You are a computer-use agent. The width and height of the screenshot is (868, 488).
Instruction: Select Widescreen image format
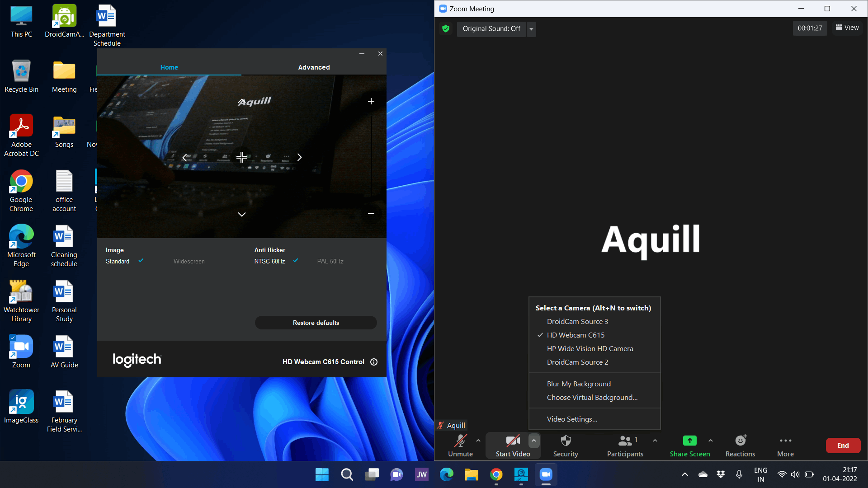189,262
